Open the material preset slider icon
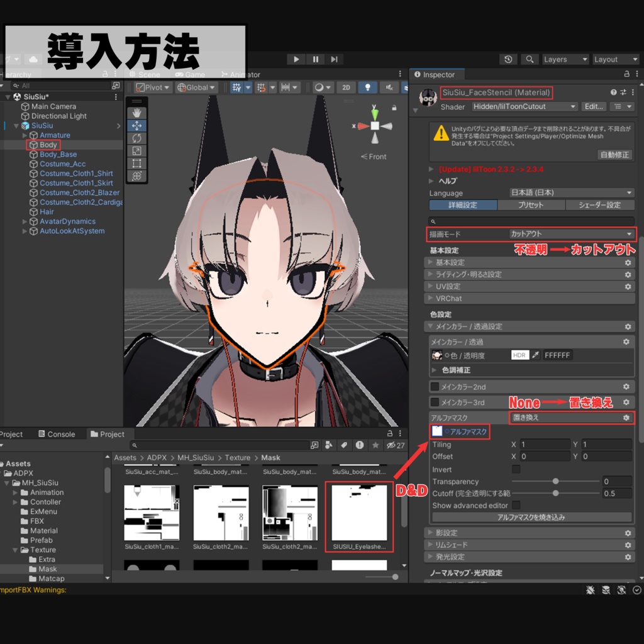Viewport: 644px width, 644px height. point(623,92)
